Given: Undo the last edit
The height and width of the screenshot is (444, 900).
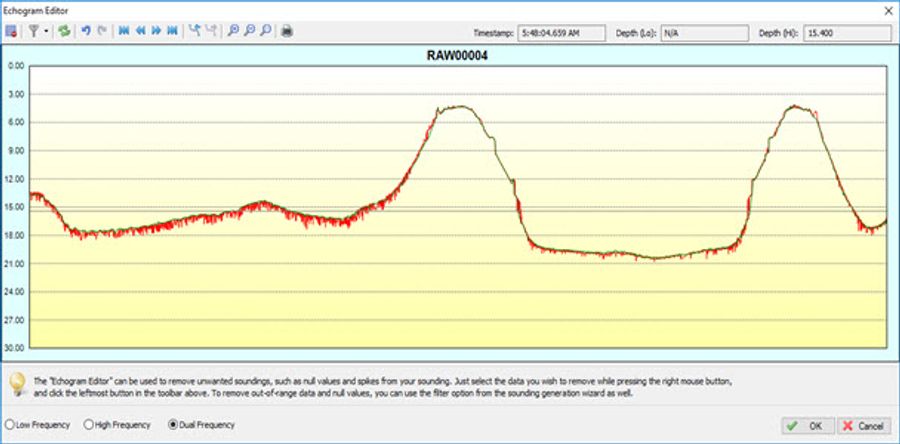Looking at the screenshot, I should (86, 31).
